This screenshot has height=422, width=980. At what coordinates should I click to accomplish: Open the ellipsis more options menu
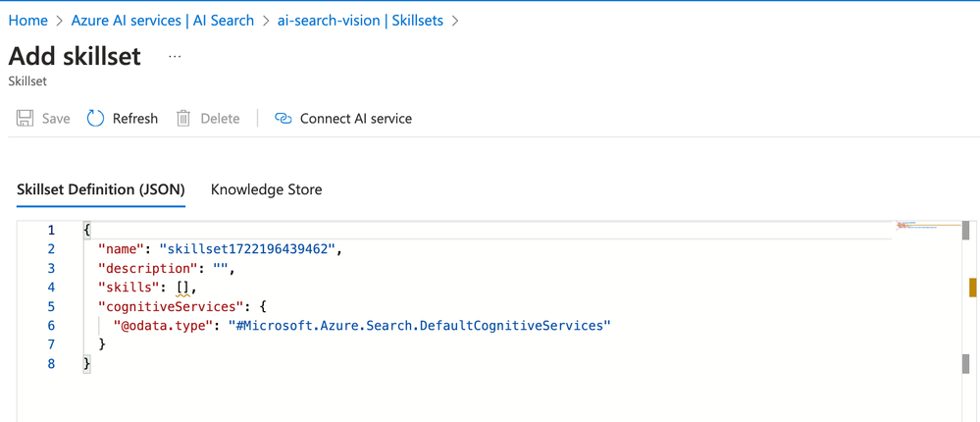(x=175, y=57)
